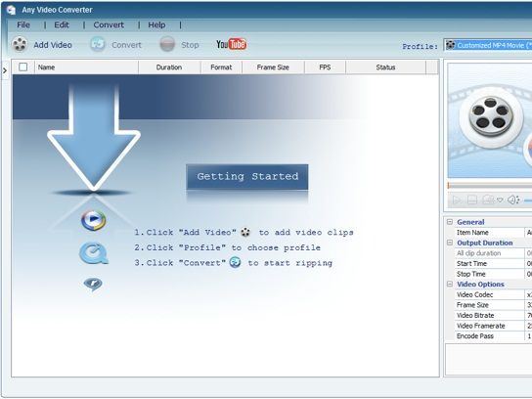Click the Profile: label
The width and height of the screenshot is (532, 399).
coord(421,46)
